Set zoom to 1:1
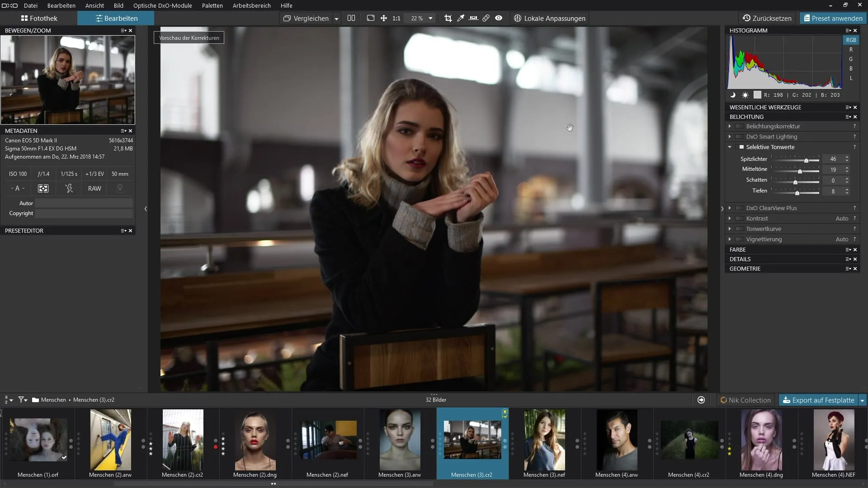Screen dimensions: 868x488 tap(396, 18)
